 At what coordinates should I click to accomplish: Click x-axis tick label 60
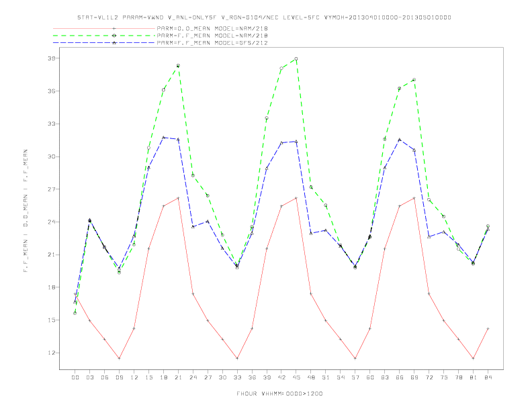coord(370,377)
